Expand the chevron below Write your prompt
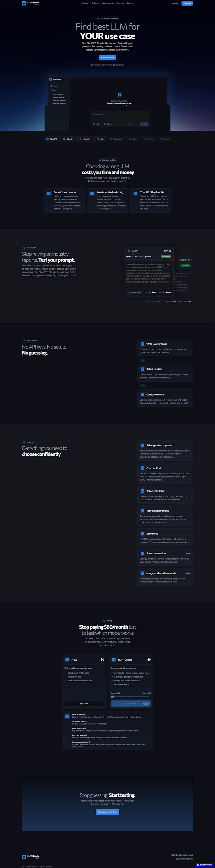This screenshot has width=215, height=868. tap(142, 360)
